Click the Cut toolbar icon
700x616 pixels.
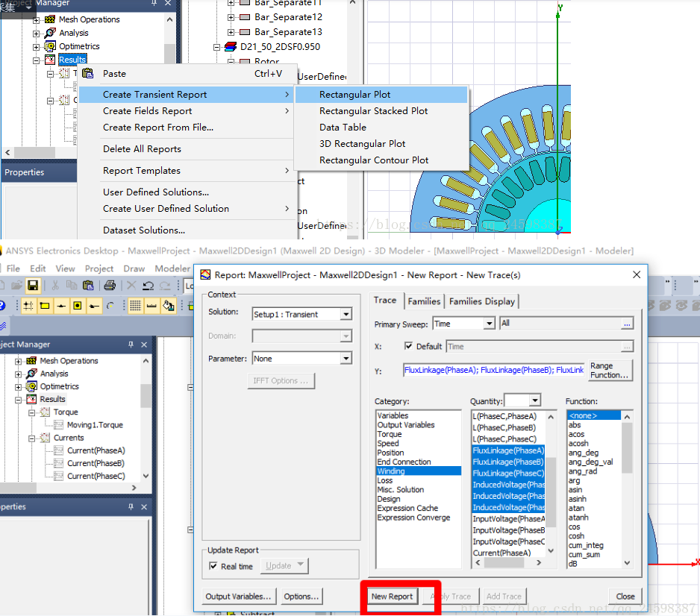(54, 286)
